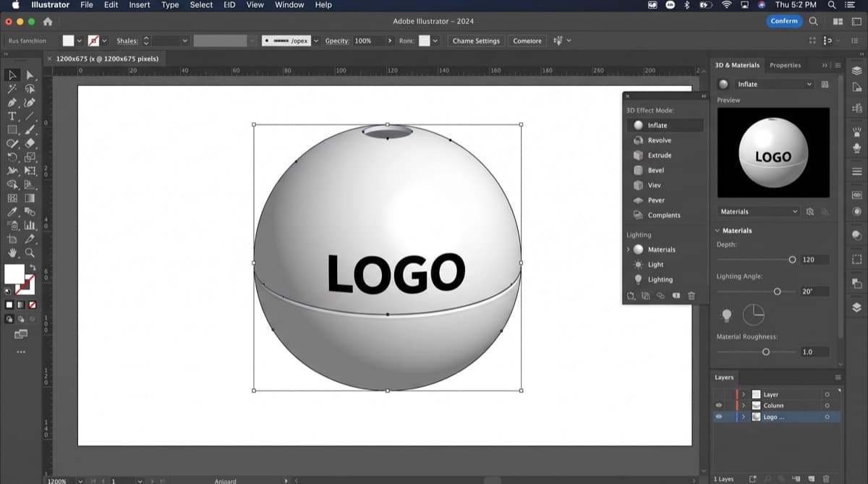Open the File menu
Image resolution: width=868 pixels, height=484 pixels.
point(87,5)
